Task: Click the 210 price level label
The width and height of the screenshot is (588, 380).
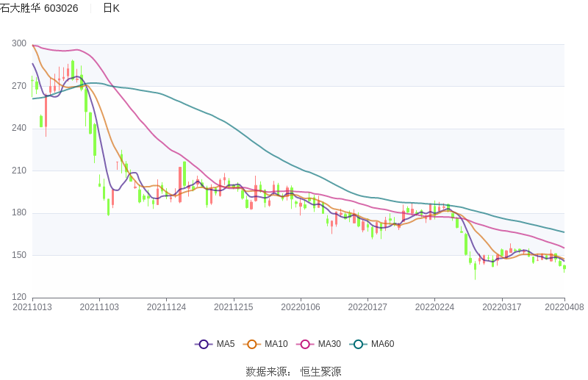Action: point(19,171)
